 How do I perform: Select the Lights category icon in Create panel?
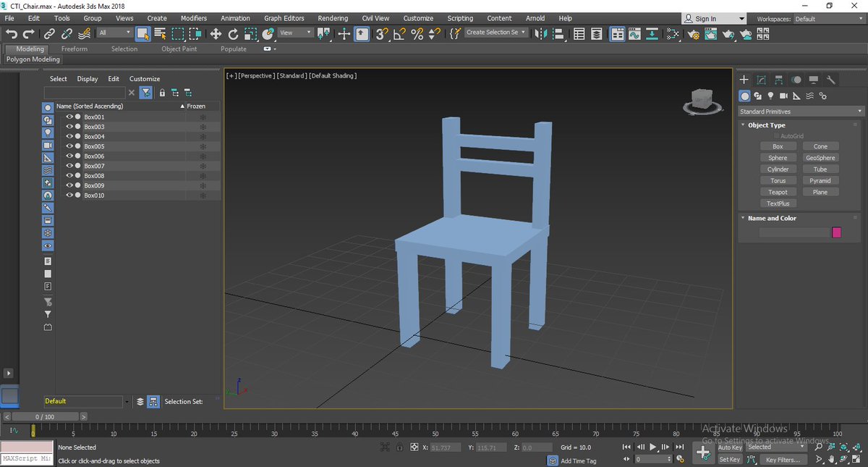pos(770,96)
